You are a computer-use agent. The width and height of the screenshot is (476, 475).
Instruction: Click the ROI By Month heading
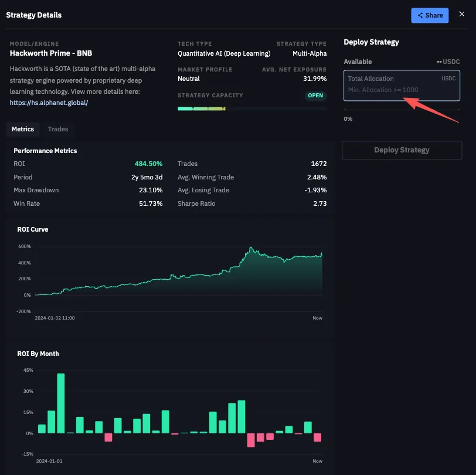point(38,354)
